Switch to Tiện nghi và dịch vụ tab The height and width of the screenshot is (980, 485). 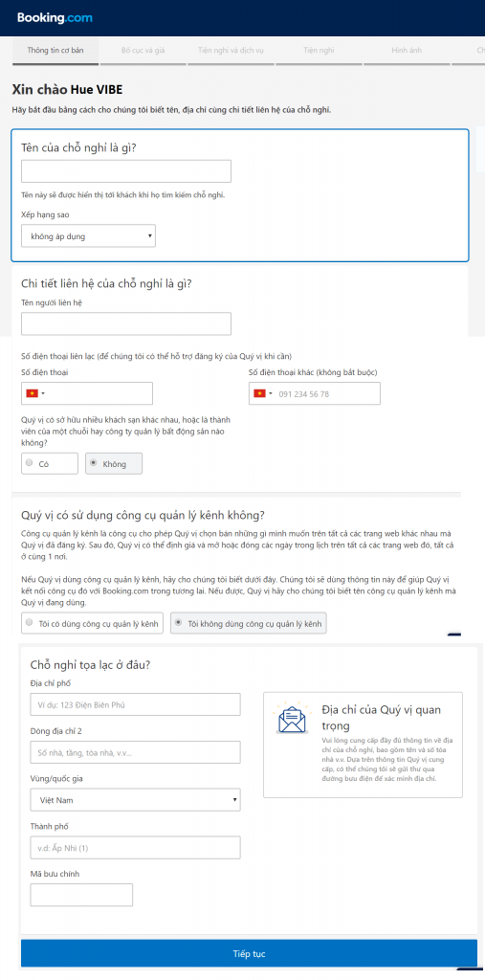(231, 50)
